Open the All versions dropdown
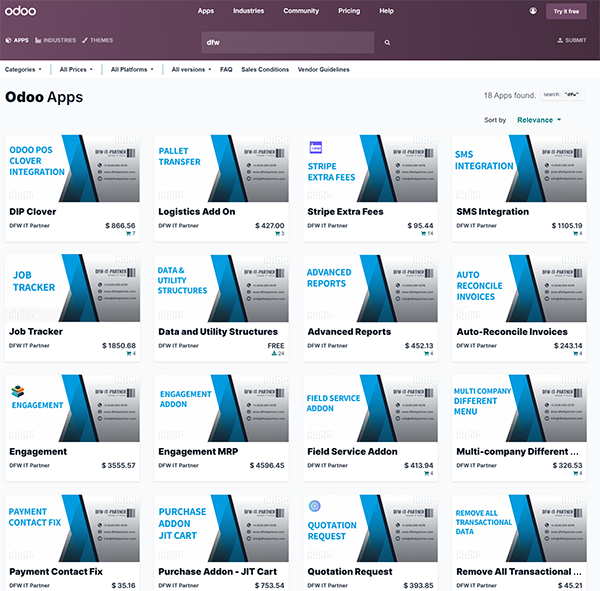Screen dimensions: 600x591 tap(191, 70)
